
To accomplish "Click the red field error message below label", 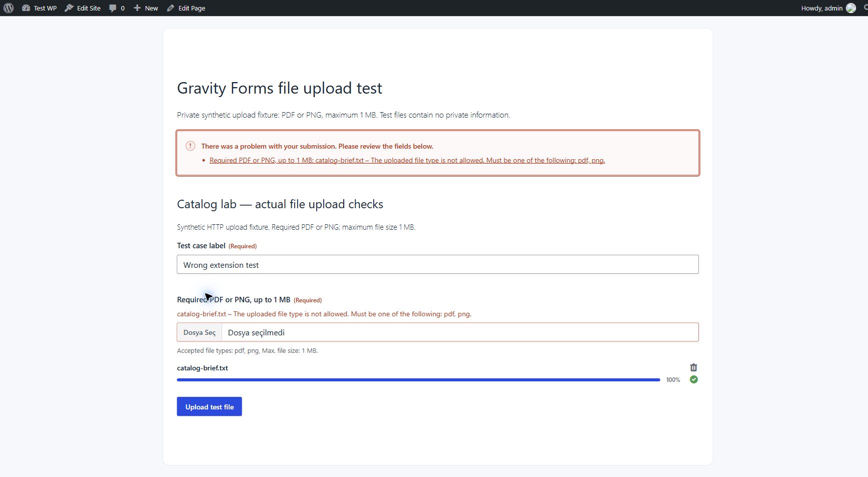I will 324,314.
